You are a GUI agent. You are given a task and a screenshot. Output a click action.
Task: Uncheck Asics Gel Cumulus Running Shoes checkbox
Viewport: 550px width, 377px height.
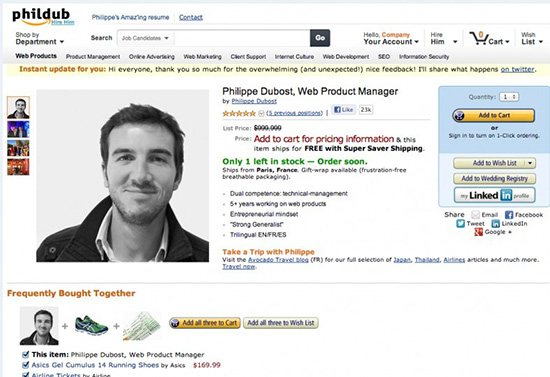(x=26, y=365)
